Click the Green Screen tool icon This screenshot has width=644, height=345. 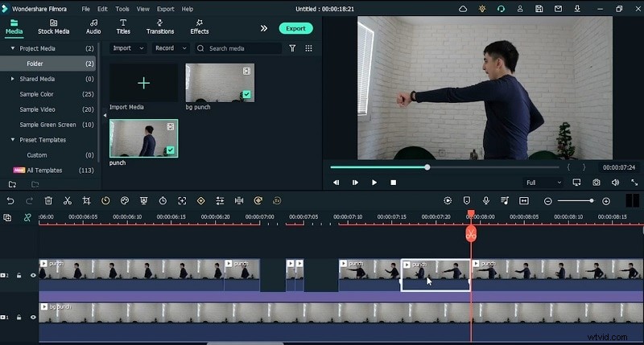pos(144,200)
